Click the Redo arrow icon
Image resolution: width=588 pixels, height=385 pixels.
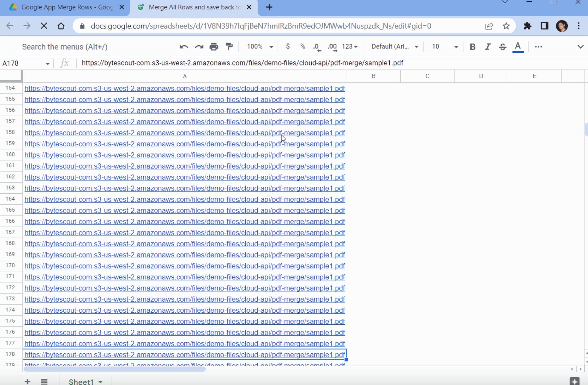[199, 47]
